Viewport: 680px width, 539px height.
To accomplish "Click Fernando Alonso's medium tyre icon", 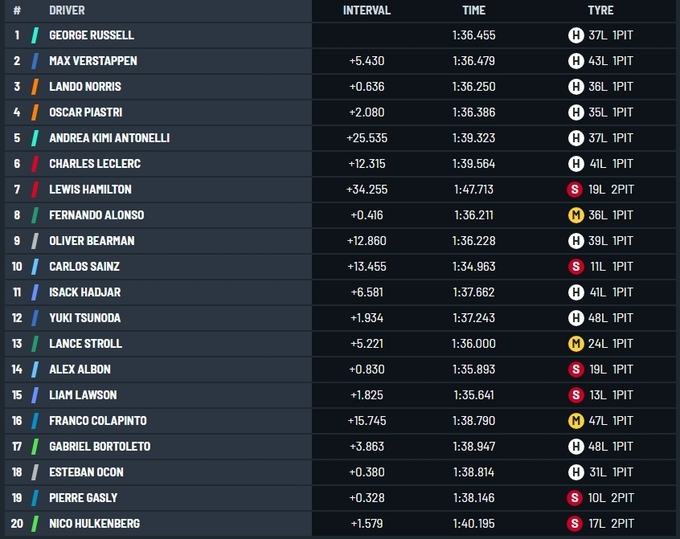I will pos(576,215).
